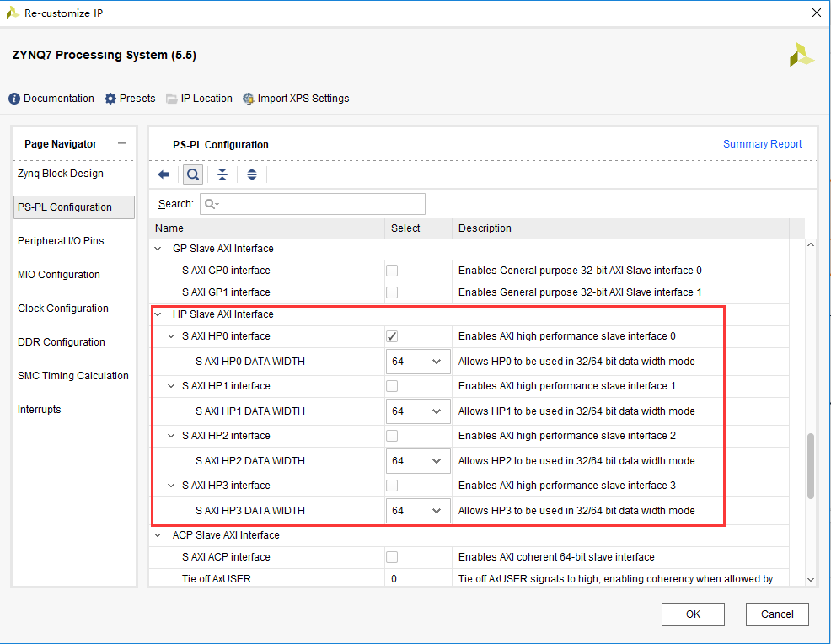Toggle the search magnifier toolbar icon
The height and width of the screenshot is (644, 831).
pyautogui.click(x=193, y=174)
